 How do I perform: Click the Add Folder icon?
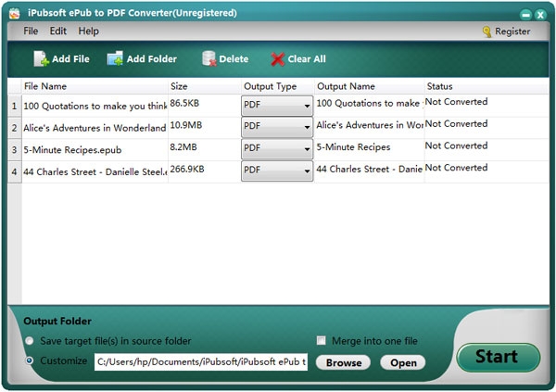115,58
